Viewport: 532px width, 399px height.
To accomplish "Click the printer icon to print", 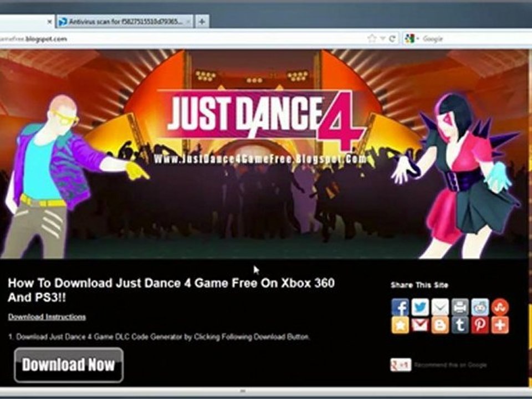I will pos(460,307).
